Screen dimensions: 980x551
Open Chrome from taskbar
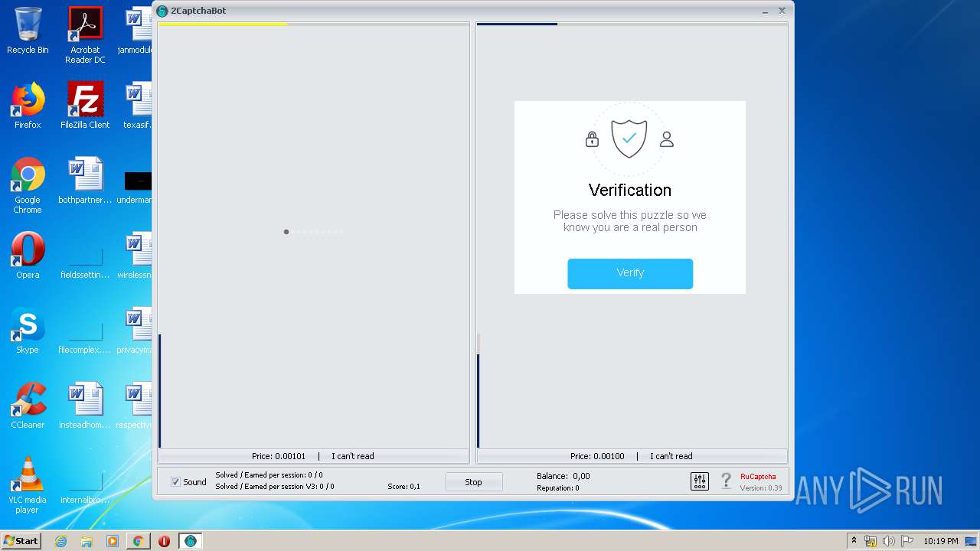coord(138,541)
